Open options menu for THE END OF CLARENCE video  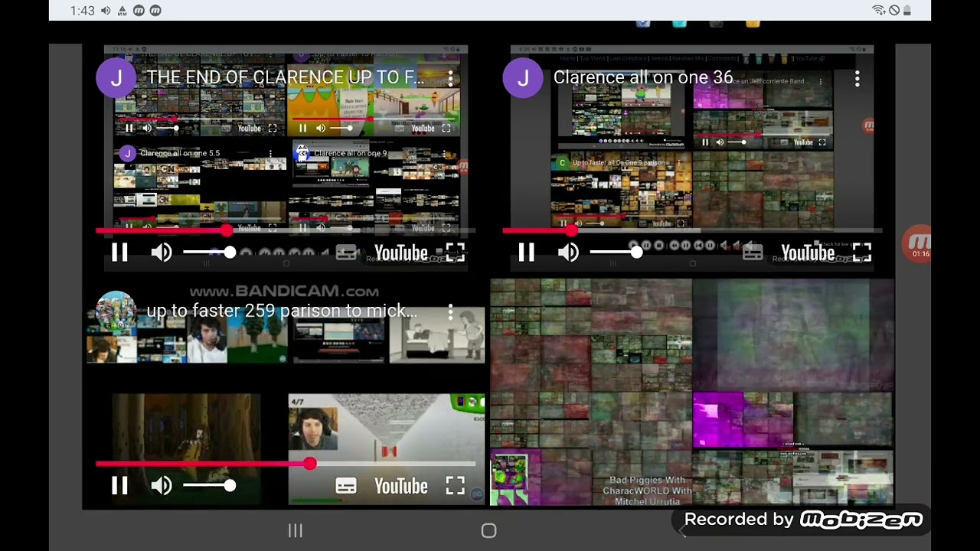[x=450, y=78]
